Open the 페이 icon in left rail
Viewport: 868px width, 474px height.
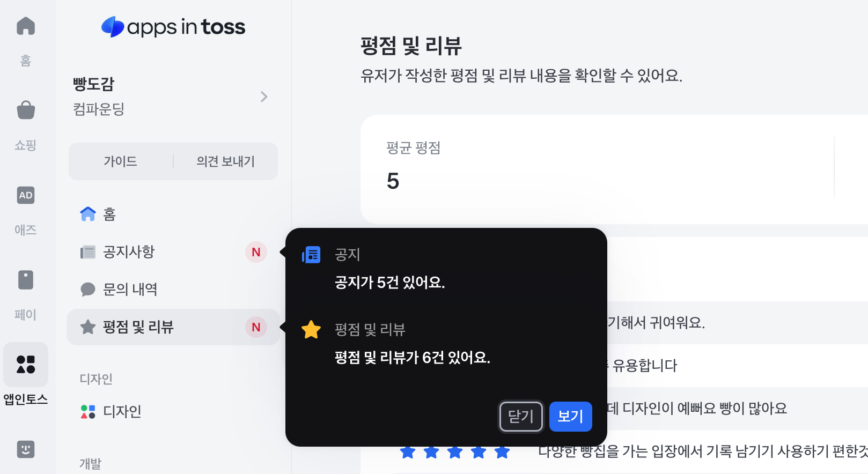pos(26,280)
